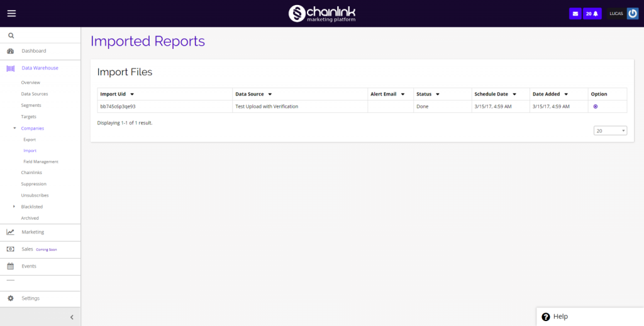This screenshot has width=644, height=326.
Task: Collapse the sidebar with left chevron
Action: click(72, 317)
